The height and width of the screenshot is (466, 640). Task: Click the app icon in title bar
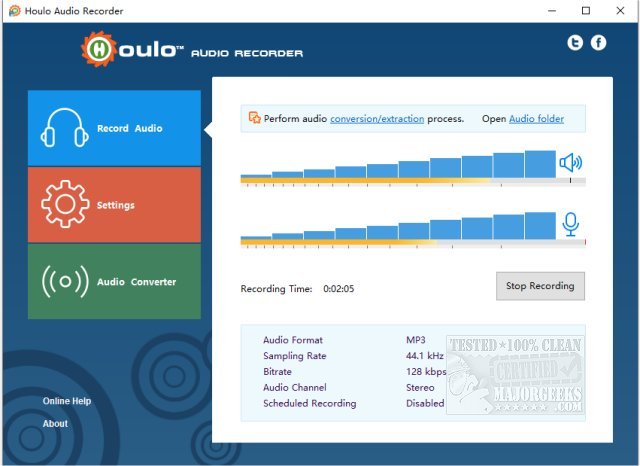point(14,11)
